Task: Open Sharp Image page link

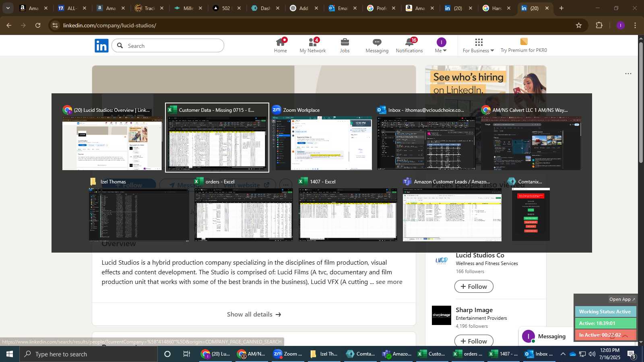Action: coord(474,310)
